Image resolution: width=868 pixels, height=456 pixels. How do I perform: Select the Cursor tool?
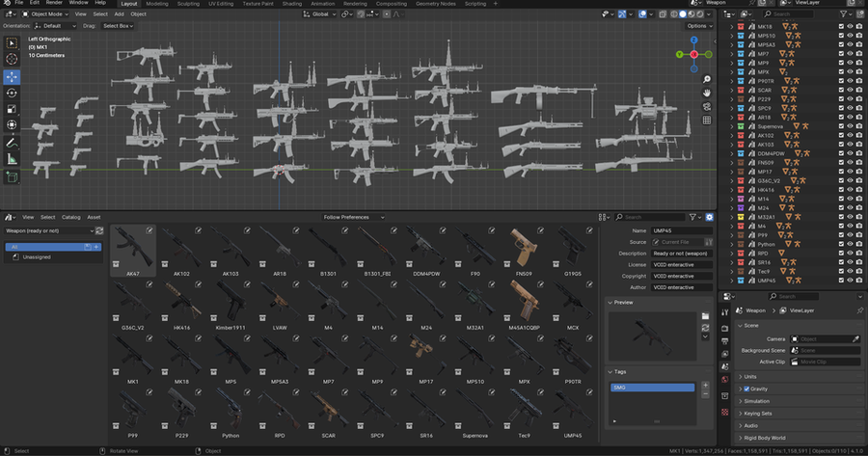(12, 59)
